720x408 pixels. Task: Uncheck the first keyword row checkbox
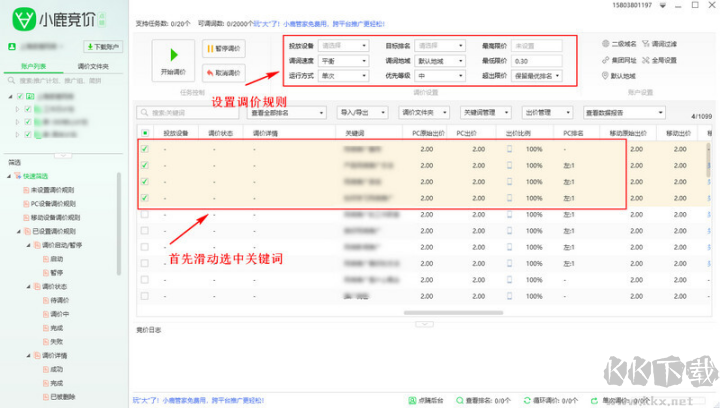coord(145,150)
